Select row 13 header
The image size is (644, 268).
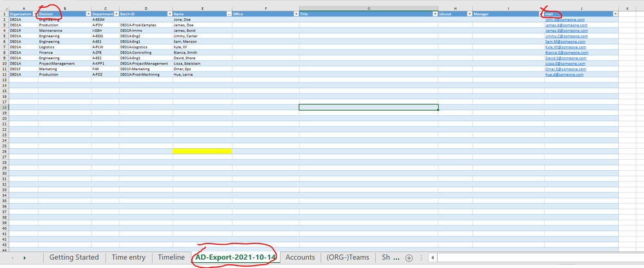tap(4, 80)
